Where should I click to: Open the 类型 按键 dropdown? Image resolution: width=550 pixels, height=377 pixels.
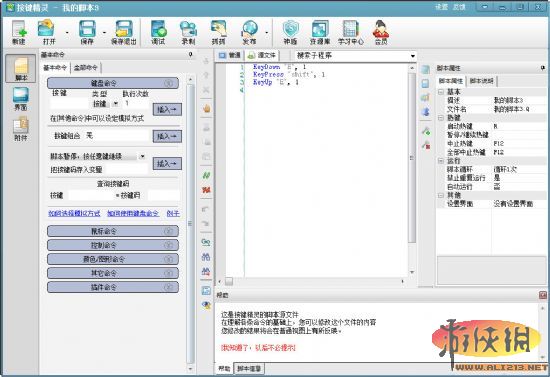click(116, 104)
